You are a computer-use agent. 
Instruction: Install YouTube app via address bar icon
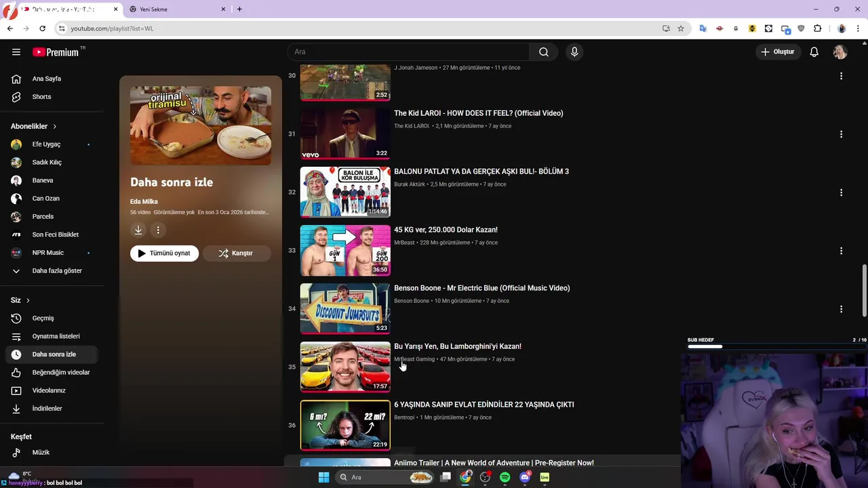click(666, 28)
